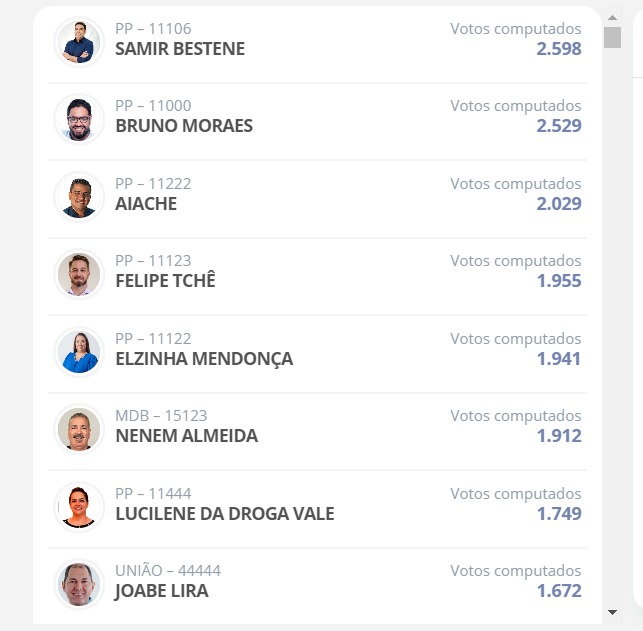Click the MDB – 15123 party label
643x631 pixels.
click(x=161, y=416)
